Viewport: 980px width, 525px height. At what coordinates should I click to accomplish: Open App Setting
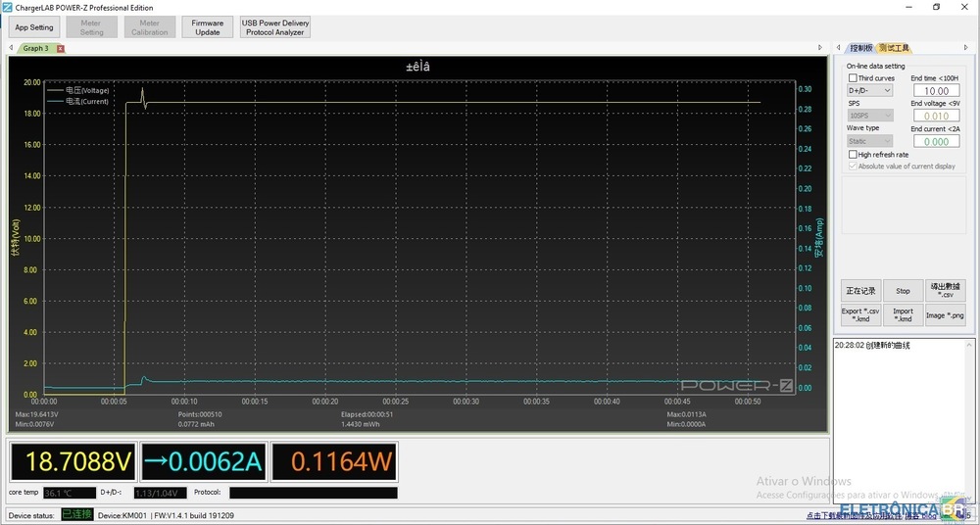click(x=34, y=27)
